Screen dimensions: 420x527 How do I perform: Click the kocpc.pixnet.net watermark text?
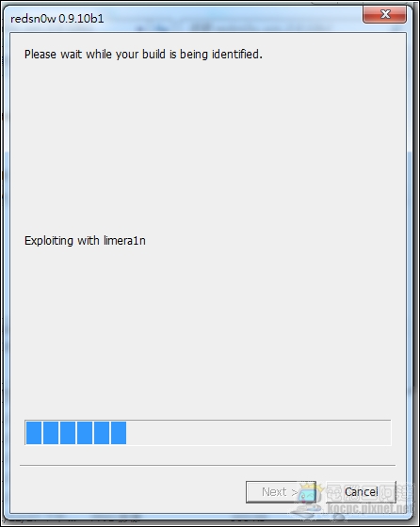pyautogui.click(x=372, y=509)
